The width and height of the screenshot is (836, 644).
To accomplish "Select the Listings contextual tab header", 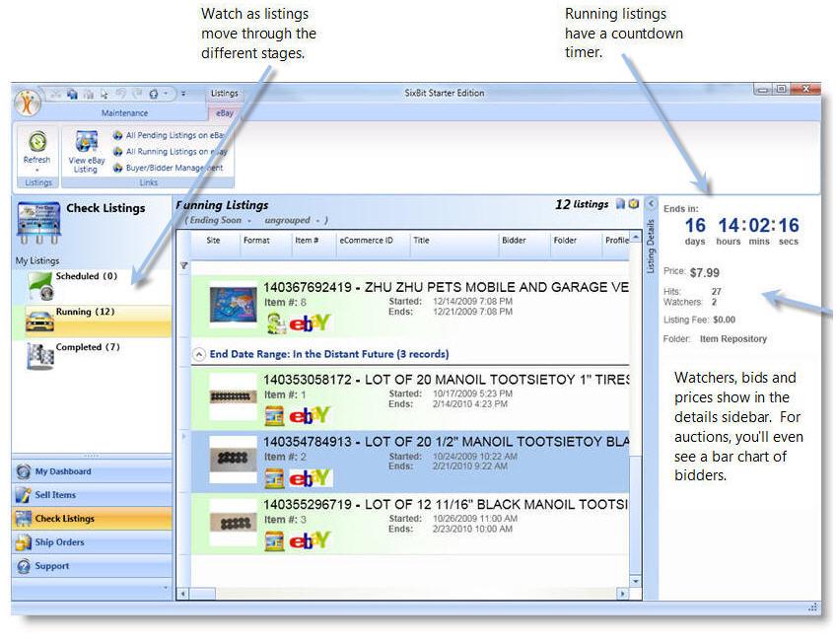I will point(224,93).
